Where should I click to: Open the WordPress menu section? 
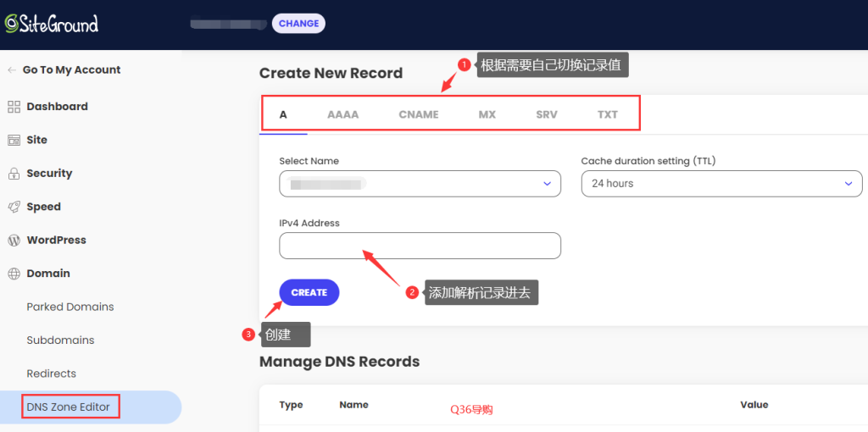tap(57, 241)
